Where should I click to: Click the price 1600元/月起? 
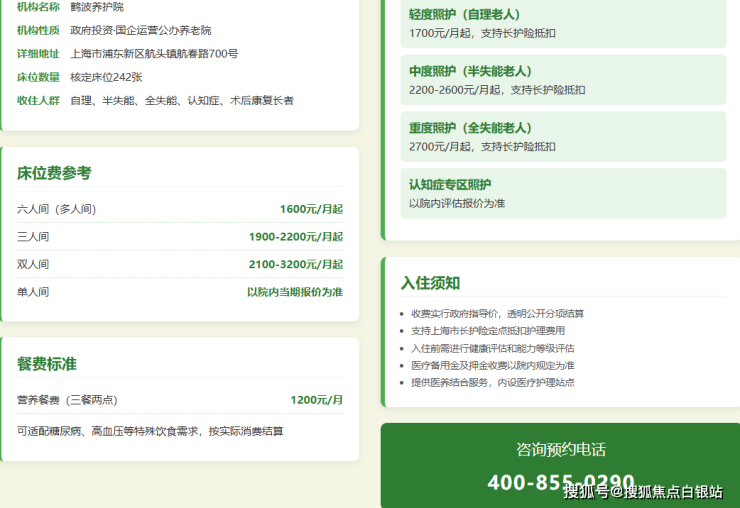coord(311,209)
